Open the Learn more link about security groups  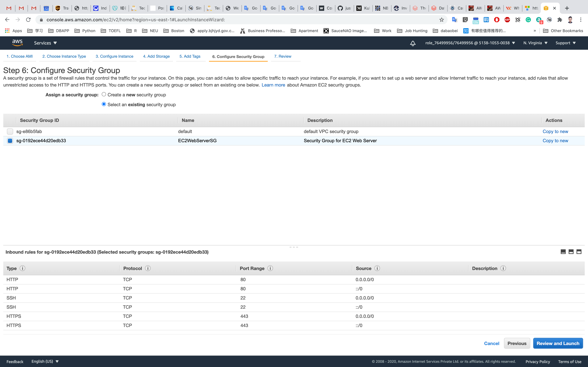tap(273, 85)
